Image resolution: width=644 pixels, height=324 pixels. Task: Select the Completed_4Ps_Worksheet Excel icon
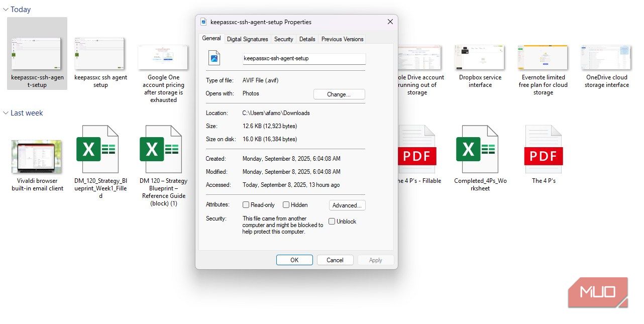(478, 149)
